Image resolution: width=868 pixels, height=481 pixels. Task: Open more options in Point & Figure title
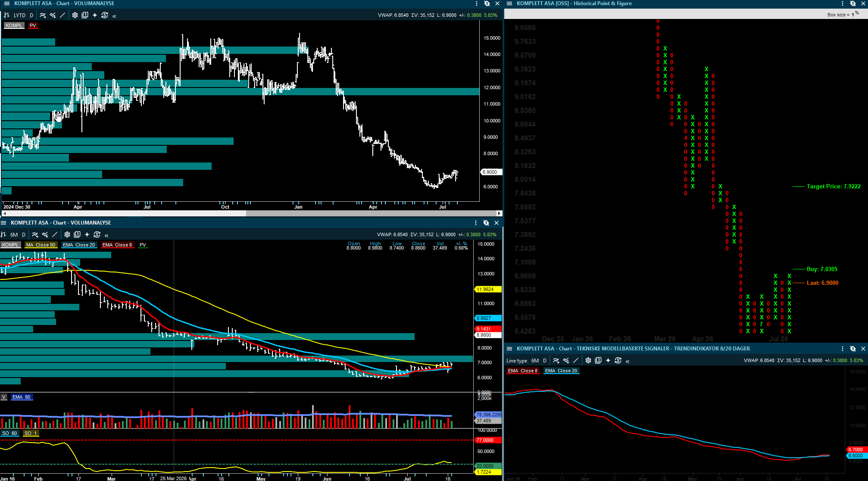point(843,3)
